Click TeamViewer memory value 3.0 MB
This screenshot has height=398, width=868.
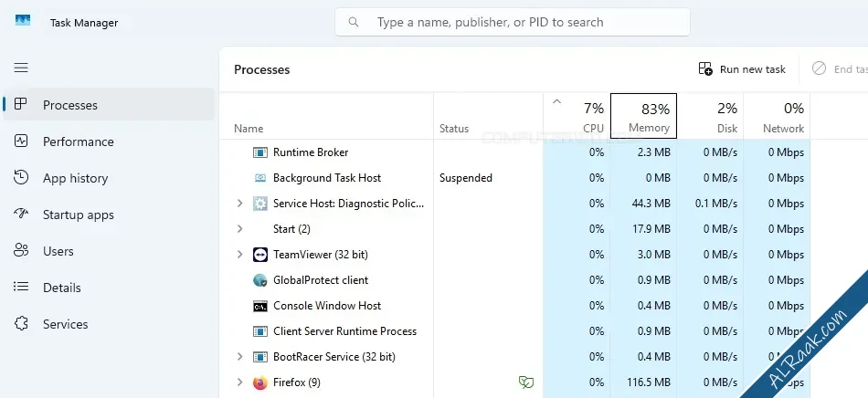click(654, 255)
